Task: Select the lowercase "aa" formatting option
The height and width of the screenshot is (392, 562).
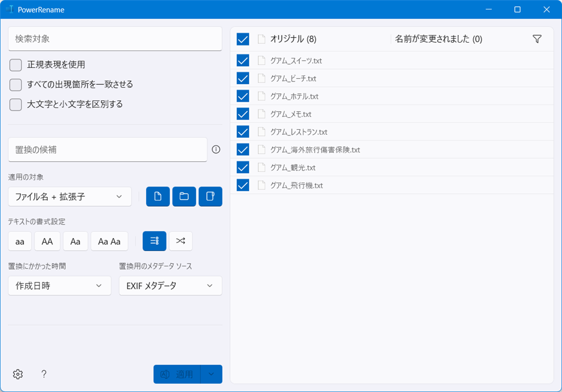Action: (x=20, y=241)
